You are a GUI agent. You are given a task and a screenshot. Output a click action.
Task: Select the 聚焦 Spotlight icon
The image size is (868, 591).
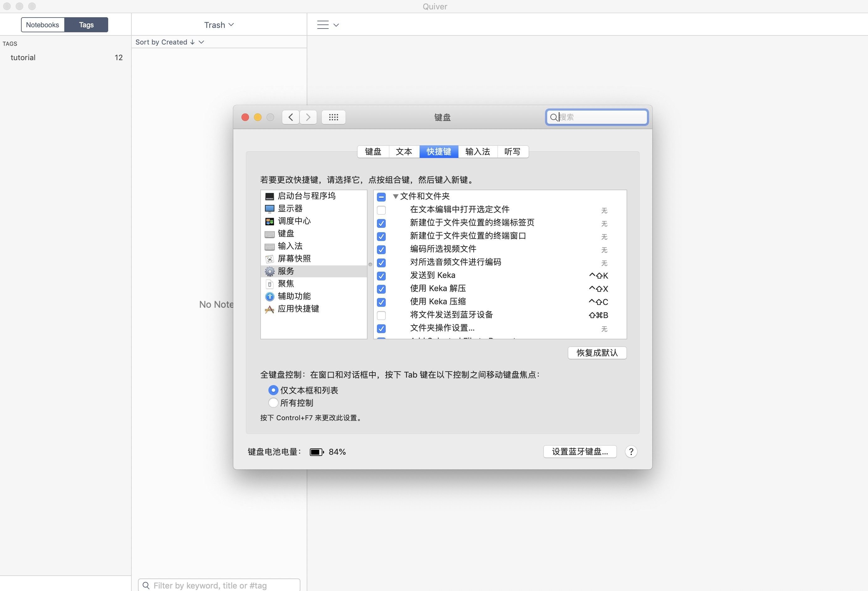pos(269,284)
